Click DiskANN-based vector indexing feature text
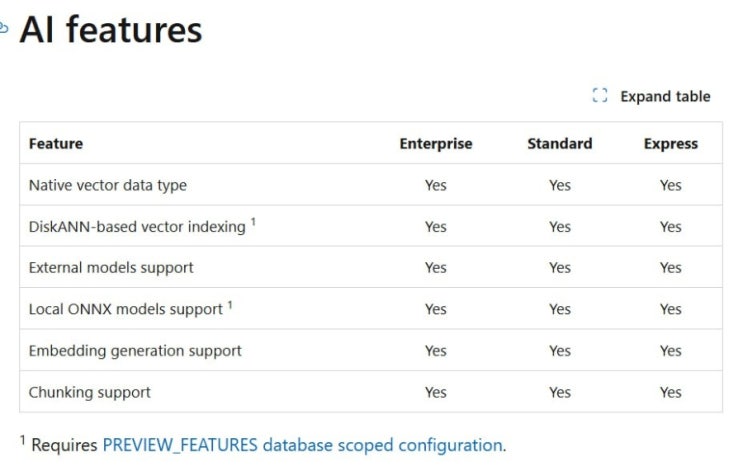743x471 pixels. click(137, 227)
